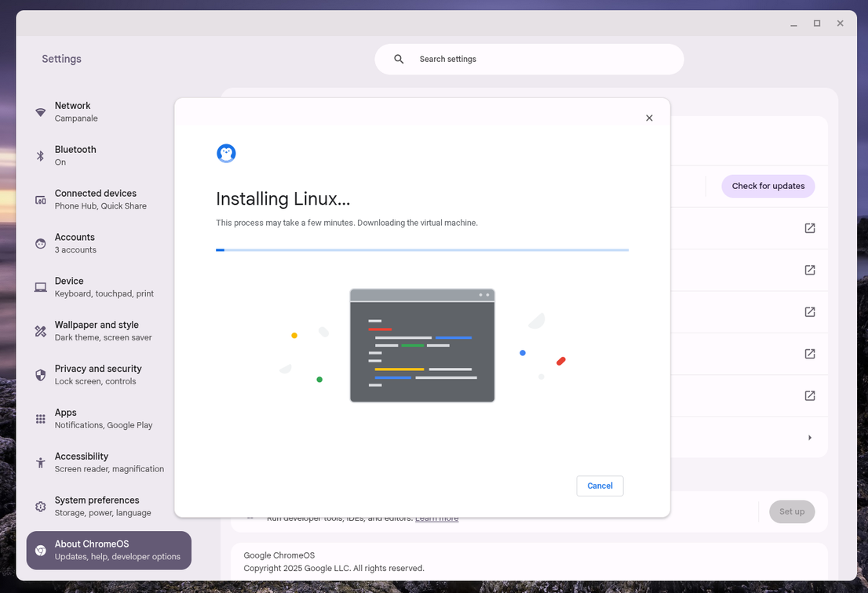868x593 pixels.
Task: Go to Connected devices section
Action: point(108,200)
